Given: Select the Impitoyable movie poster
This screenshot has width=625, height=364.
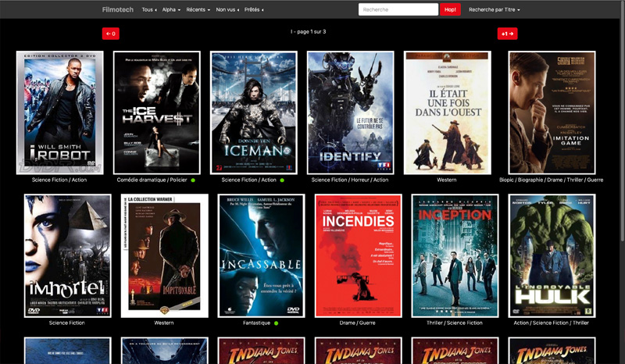Looking at the screenshot, I should coord(165,256).
